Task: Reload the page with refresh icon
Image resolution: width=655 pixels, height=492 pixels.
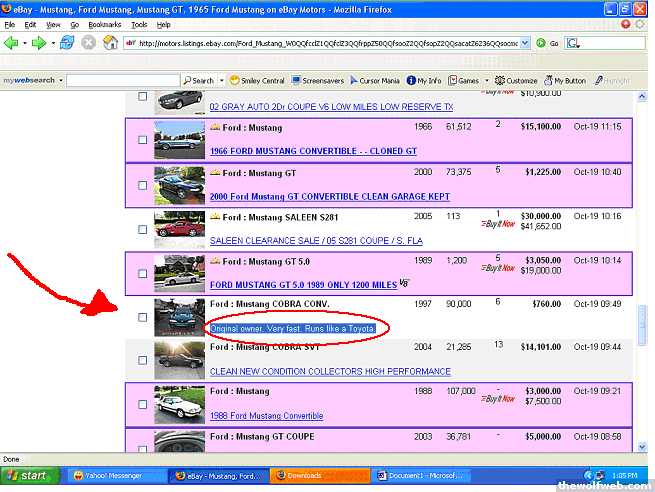Action: [66, 44]
